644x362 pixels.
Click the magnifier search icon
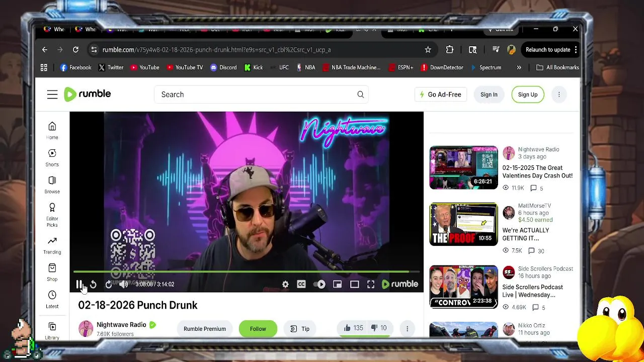tap(361, 95)
